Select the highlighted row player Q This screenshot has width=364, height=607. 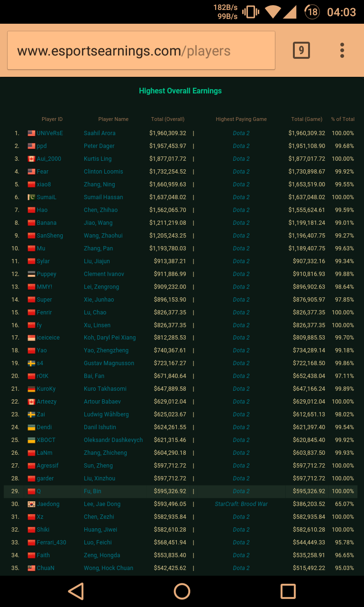click(39, 491)
